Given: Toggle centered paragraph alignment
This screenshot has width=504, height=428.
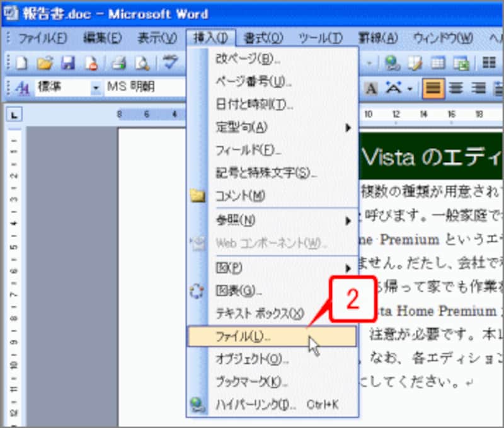Looking at the screenshot, I should pos(456,88).
